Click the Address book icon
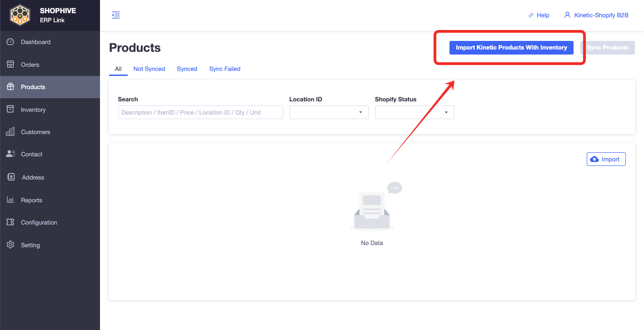Image resolution: width=644 pixels, height=330 pixels. pos(11,177)
